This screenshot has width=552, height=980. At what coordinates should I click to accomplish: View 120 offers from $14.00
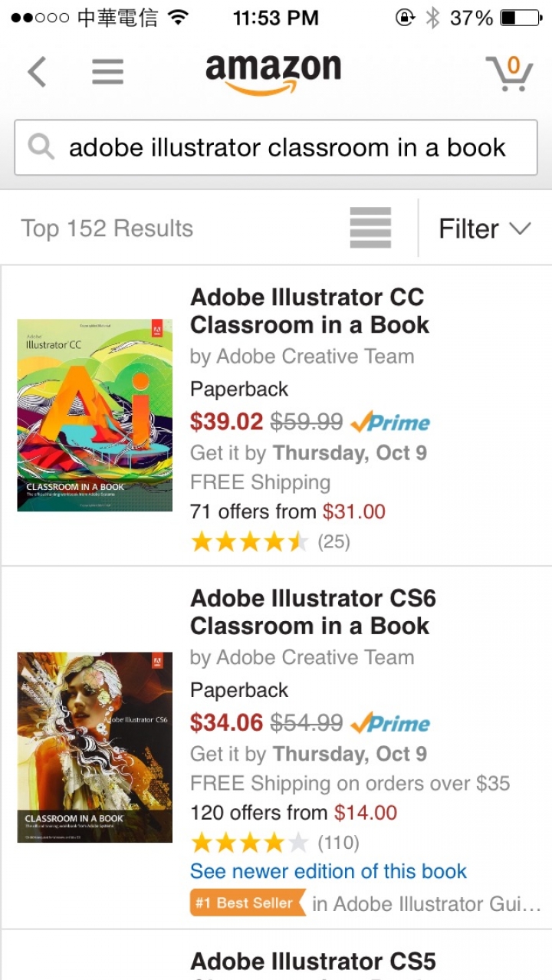(x=294, y=813)
